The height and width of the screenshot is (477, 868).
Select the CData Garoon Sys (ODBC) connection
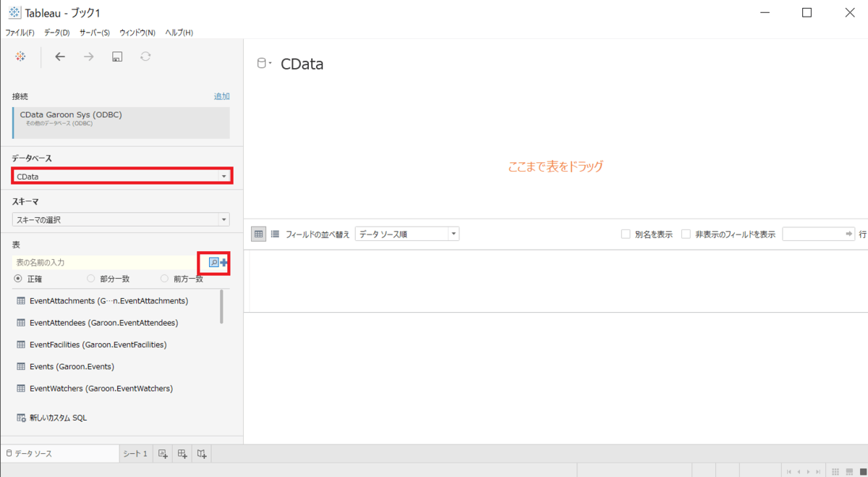pyautogui.click(x=121, y=123)
